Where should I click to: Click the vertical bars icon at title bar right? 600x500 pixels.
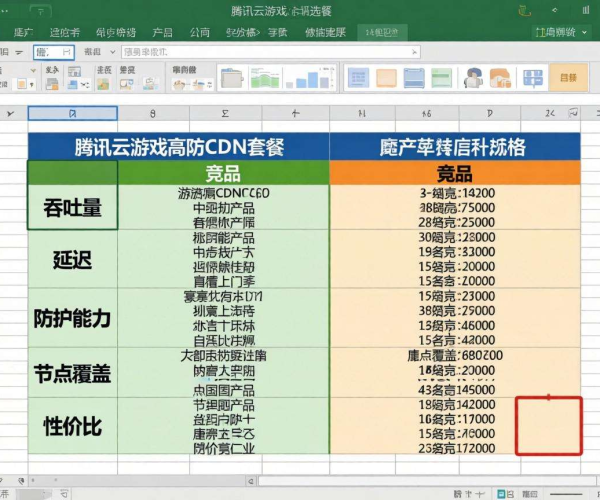tap(586, 11)
